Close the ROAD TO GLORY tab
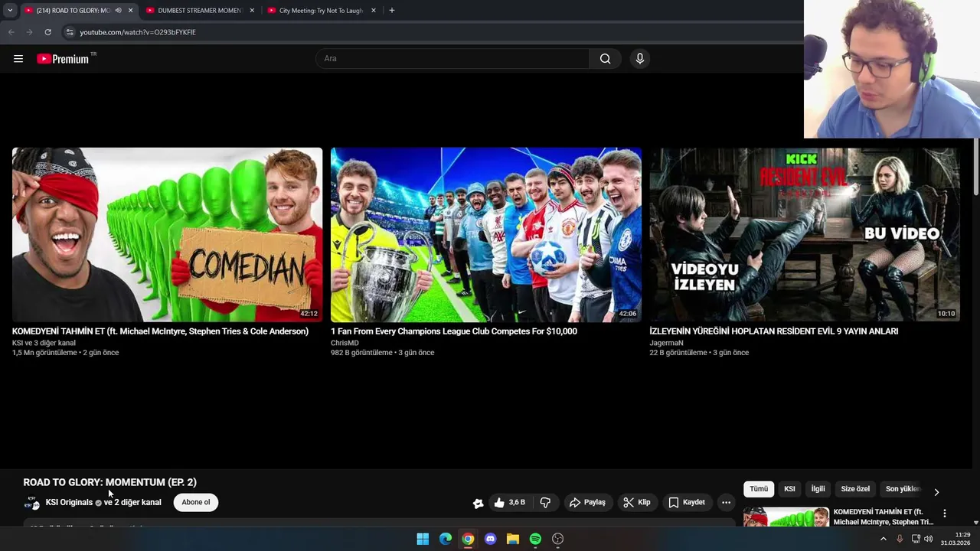 pos(130,11)
